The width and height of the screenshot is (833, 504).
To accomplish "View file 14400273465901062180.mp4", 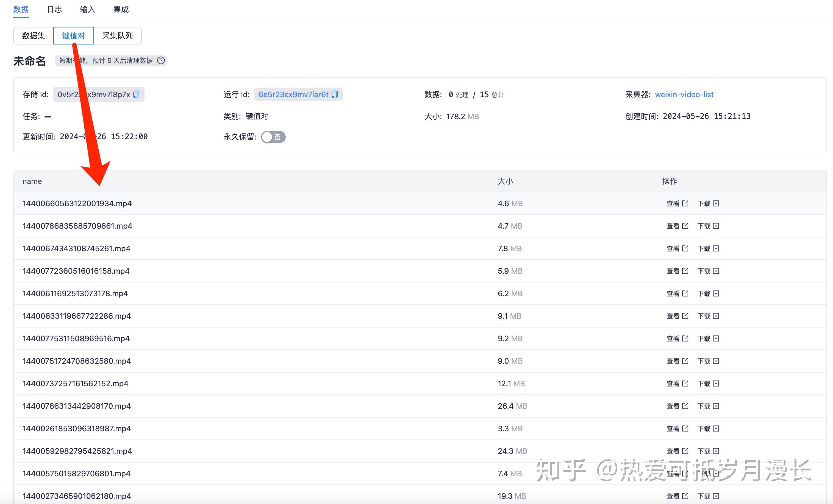I will tap(677, 496).
